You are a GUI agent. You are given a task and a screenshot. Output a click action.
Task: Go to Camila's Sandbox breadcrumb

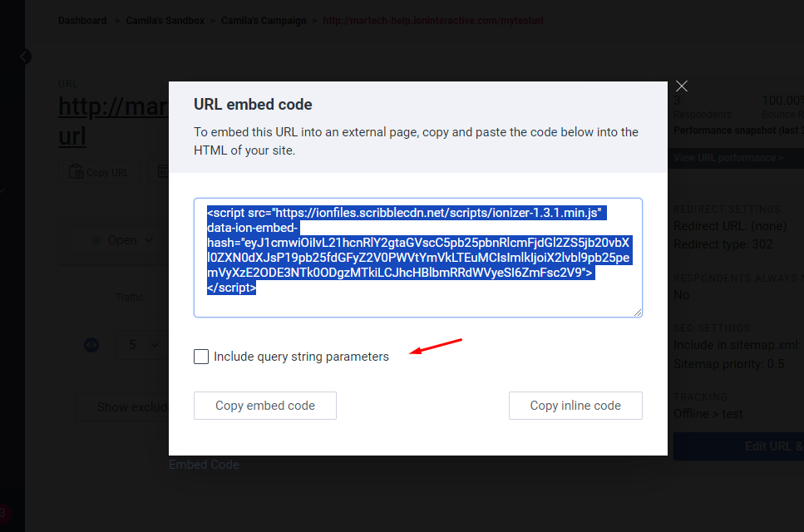(165, 21)
